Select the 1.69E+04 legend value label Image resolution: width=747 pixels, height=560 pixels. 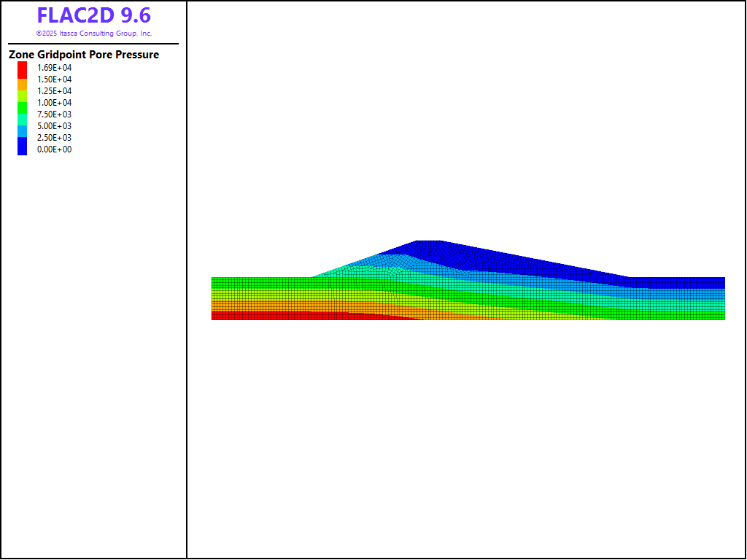pyautogui.click(x=55, y=68)
